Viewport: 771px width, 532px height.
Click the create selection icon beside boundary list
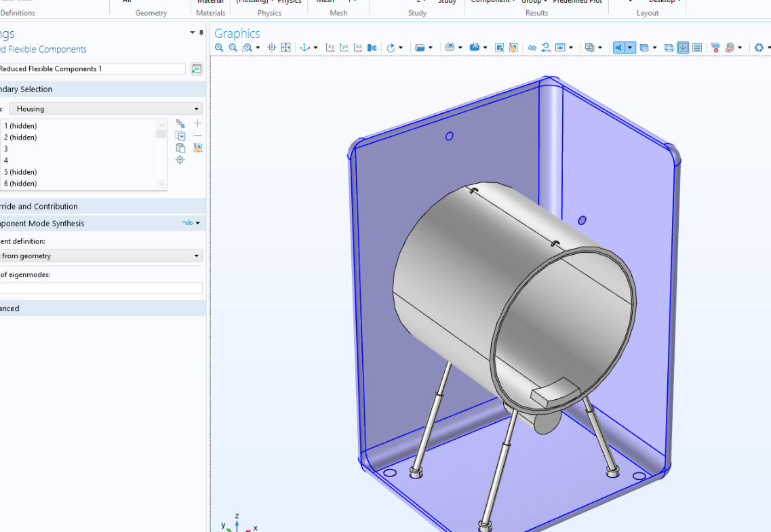[x=180, y=123]
